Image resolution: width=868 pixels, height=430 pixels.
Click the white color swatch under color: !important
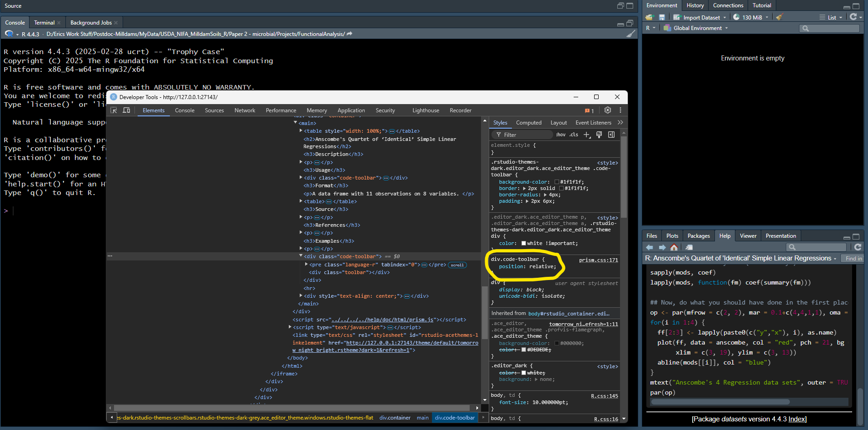click(524, 243)
